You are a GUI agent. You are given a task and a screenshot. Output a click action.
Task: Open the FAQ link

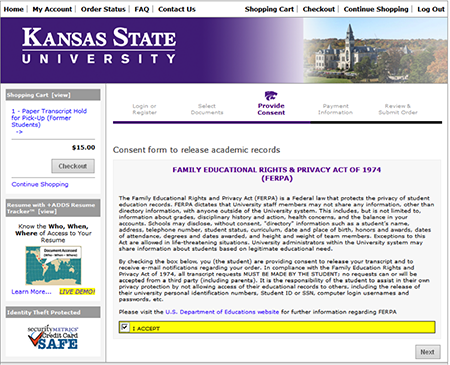click(142, 9)
